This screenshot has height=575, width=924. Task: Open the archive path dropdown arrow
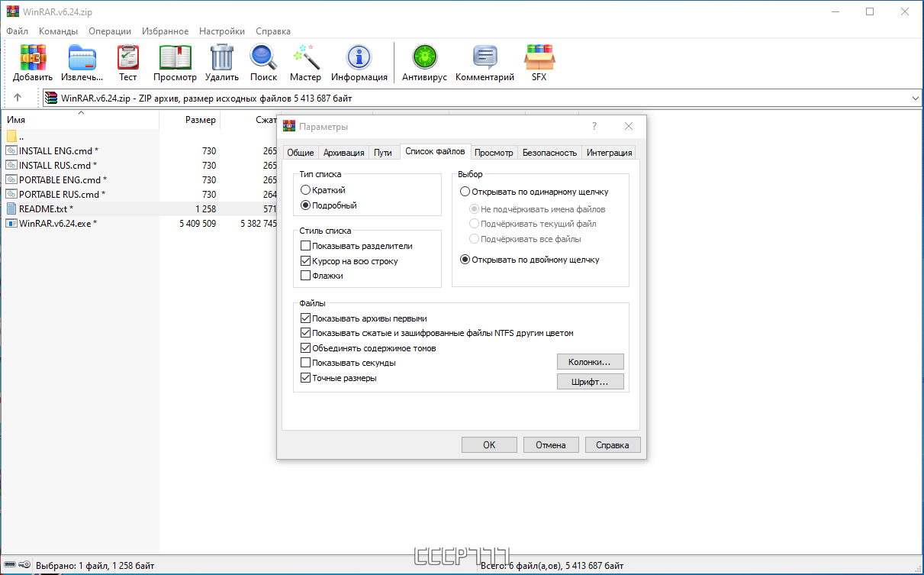(x=913, y=98)
